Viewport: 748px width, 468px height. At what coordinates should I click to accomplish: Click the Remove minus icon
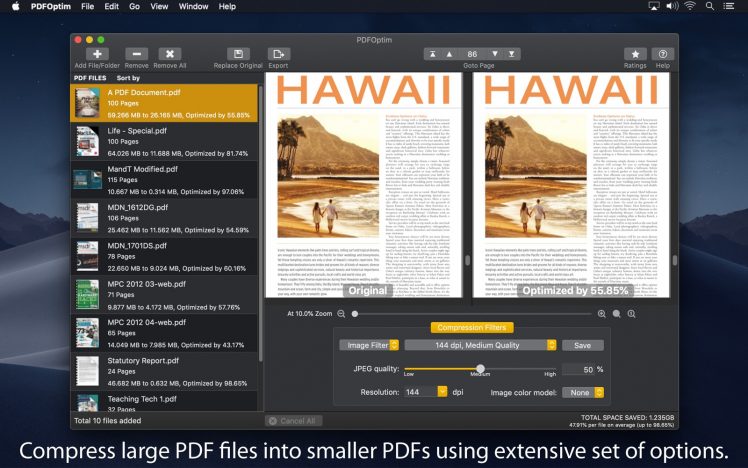coord(136,54)
